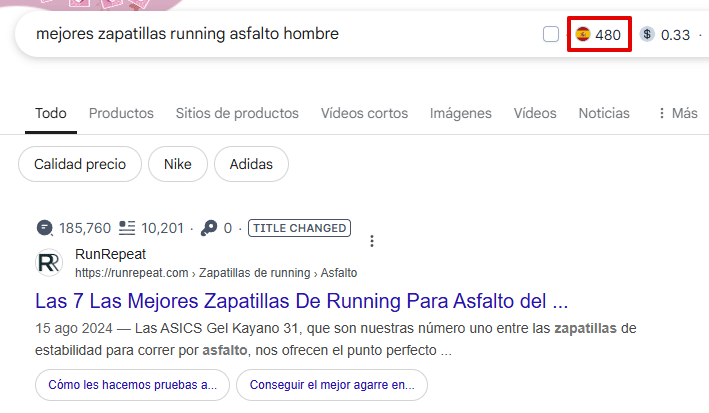Click the TITLE CHANGED badge

pyautogui.click(x=299, y=228)
